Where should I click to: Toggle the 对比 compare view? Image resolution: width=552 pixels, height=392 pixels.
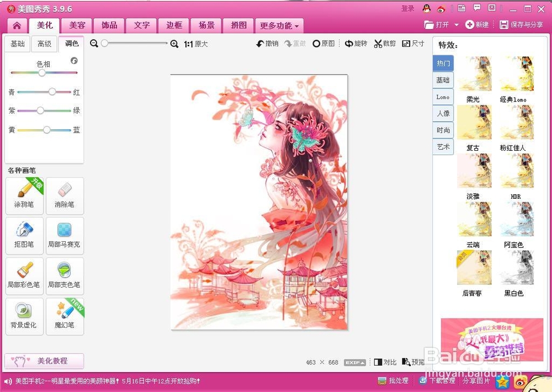pyautogui.click(x=385, y=362)
